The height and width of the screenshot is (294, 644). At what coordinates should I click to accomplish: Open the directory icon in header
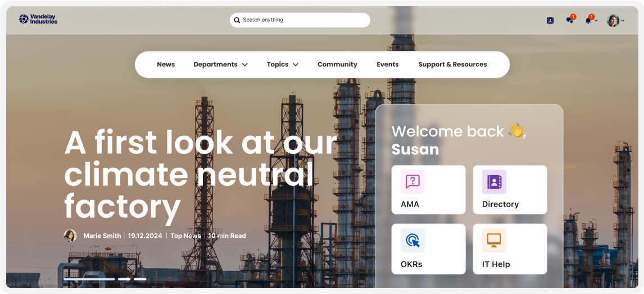[x=550, y=20]
